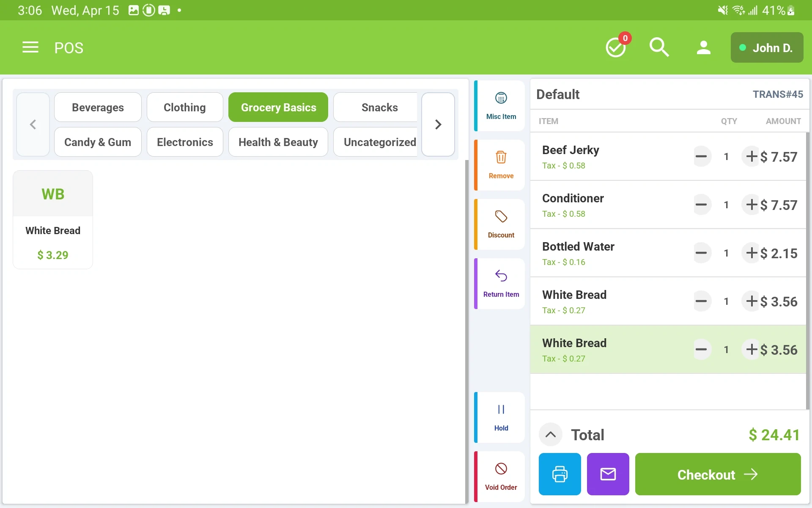Print receipt with blue printer button

[560, 474]
